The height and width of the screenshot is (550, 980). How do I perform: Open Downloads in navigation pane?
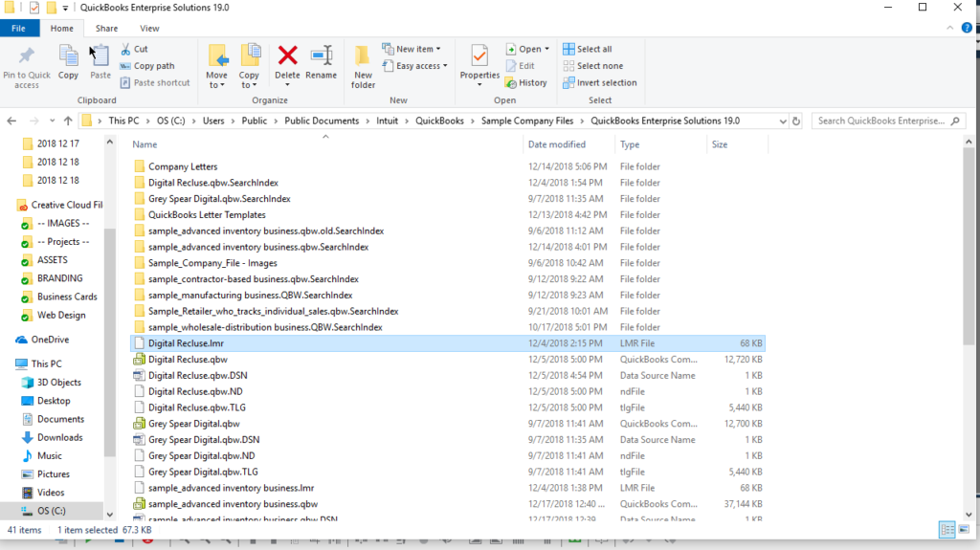pyautogui.click(x=52, y=437)
